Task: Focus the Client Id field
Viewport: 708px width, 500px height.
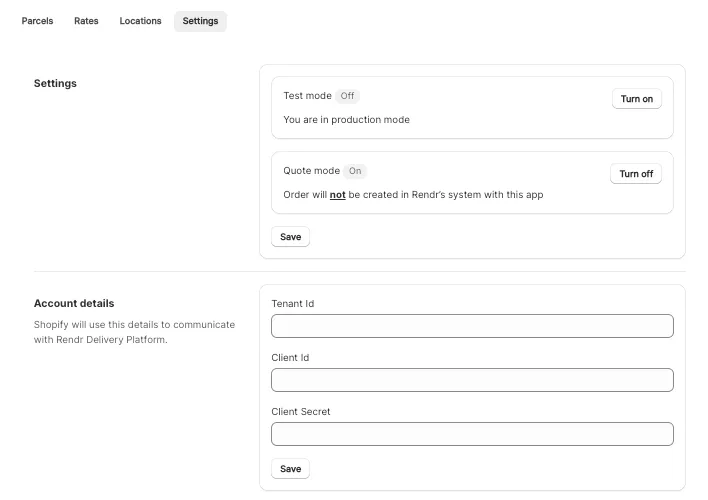Action: (x=472, y=380)
